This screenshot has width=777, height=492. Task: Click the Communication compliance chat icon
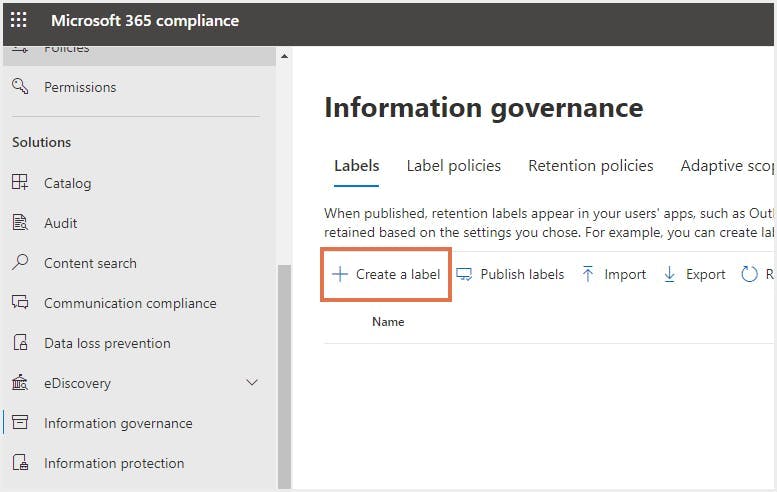pos(20,302)
